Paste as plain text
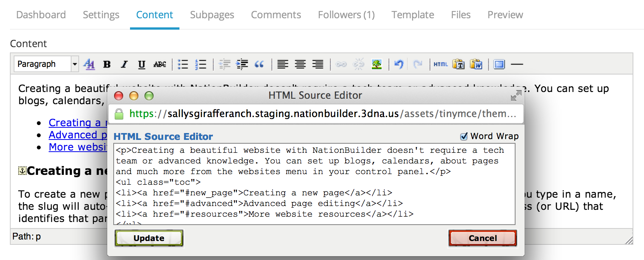 [458, 64]
